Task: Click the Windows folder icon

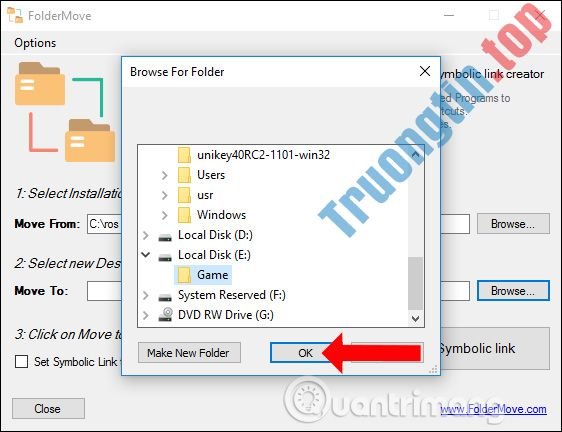Action: pos(184,215)
